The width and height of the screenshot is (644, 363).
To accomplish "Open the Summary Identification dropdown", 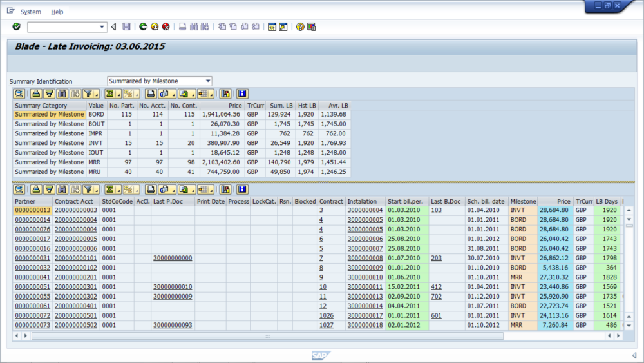I will [208, 81].
